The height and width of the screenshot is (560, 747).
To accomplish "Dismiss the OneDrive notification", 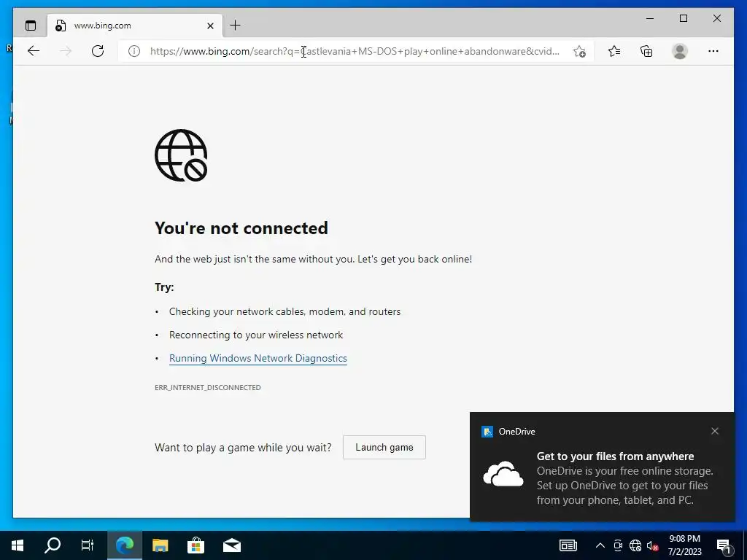I will click(715, 431).
